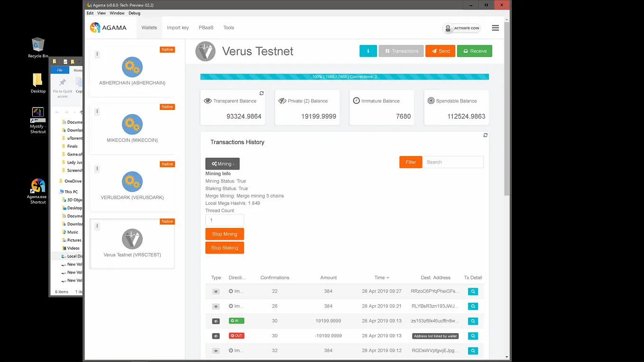
Task: View tx detail for the RGDsWVpfgvijEJpg address row
Action: click(x=473, y=351)
